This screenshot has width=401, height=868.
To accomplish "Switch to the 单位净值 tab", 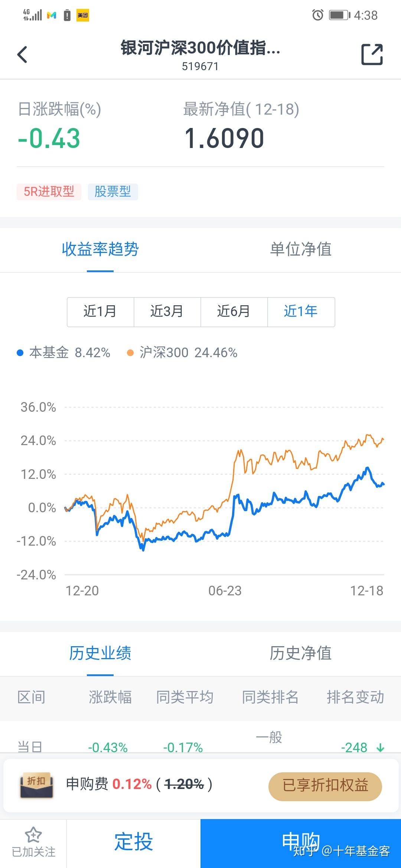I will [x=301, y=249].
